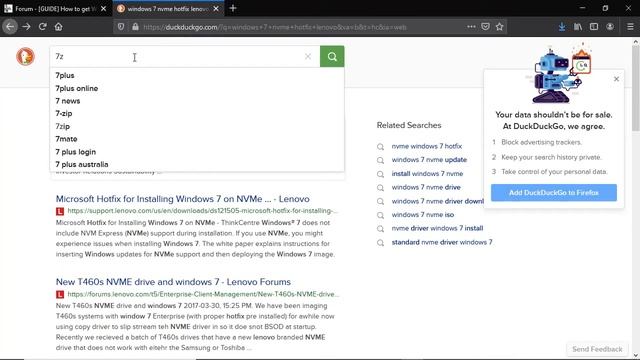The width and height of the screenshot is (640, 360).
Task: Close the Forum GUIDE tab
Action: click(x=104, y=9)
